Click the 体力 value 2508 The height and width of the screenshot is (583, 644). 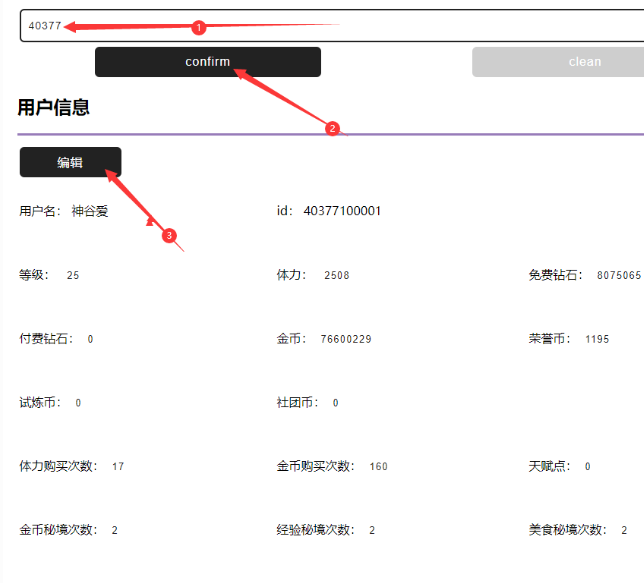(x=337, y=275)
